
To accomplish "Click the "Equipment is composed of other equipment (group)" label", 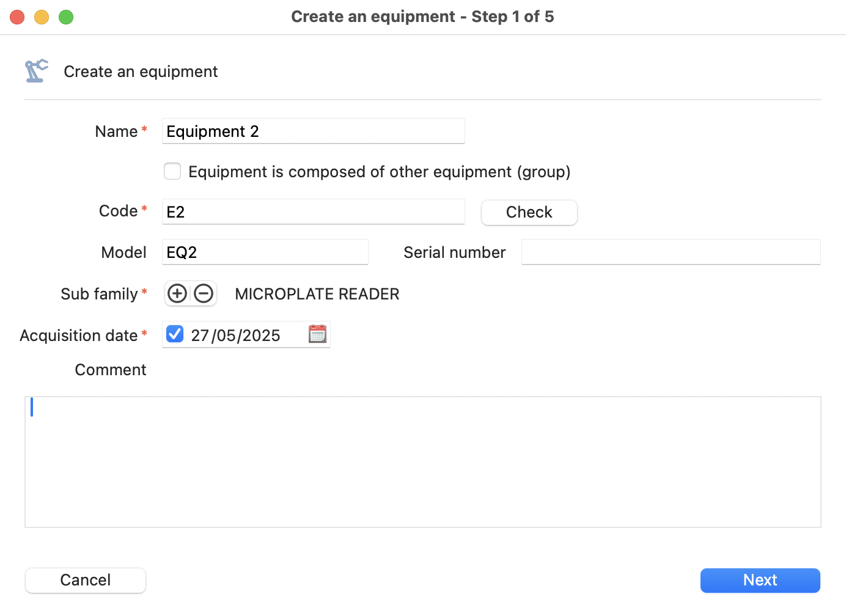I will [380, 172].
